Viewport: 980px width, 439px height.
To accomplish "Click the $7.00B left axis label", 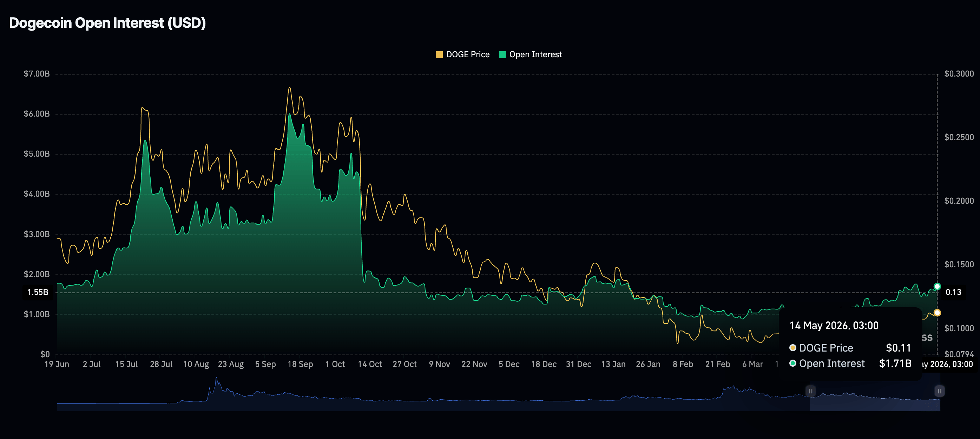I will 37,73.
